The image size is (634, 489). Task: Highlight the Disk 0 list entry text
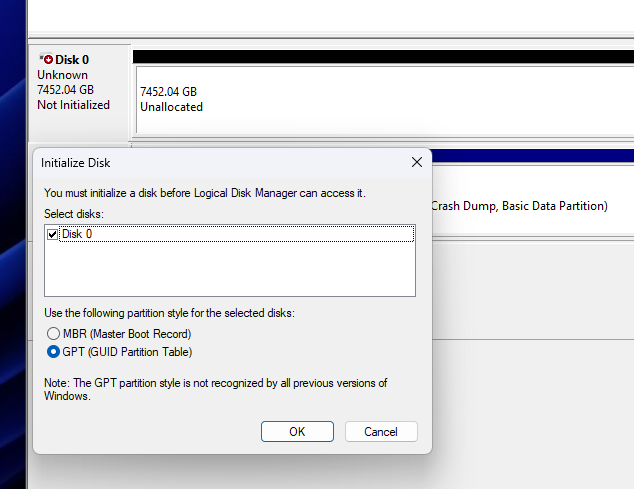(x=77, y=234)
